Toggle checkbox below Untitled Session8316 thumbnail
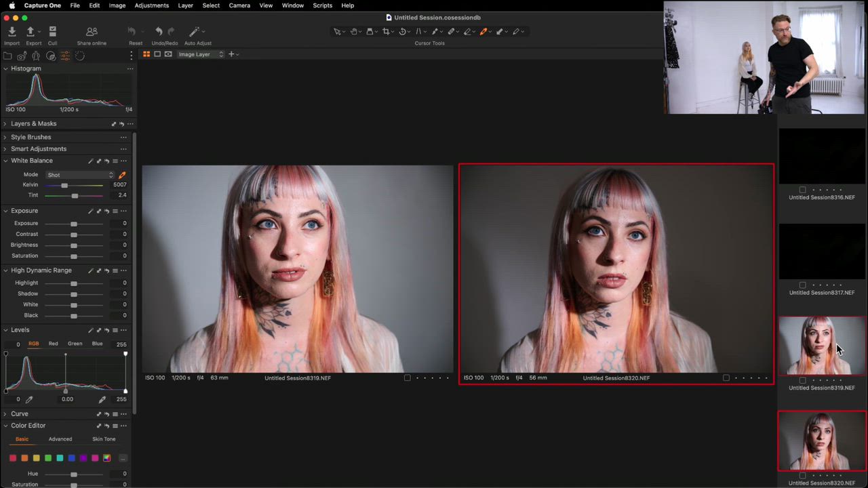This screenshot has width=868, height=488. tap(802, 190)
